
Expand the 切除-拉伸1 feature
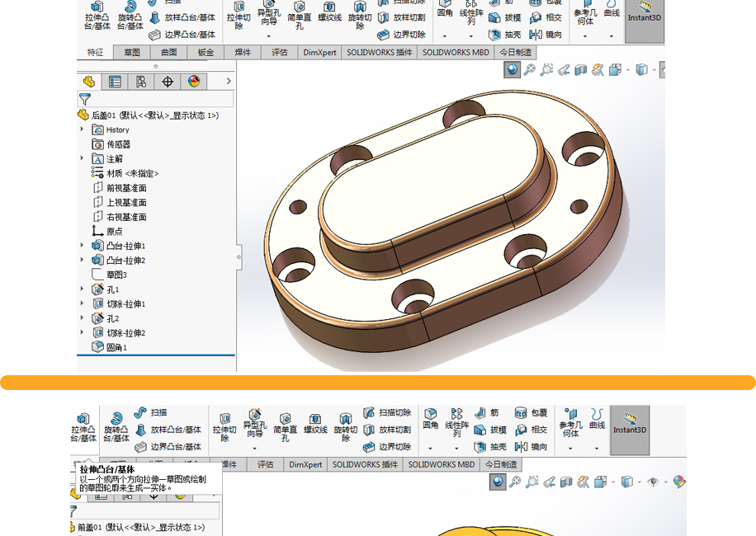tap(82, 303)
